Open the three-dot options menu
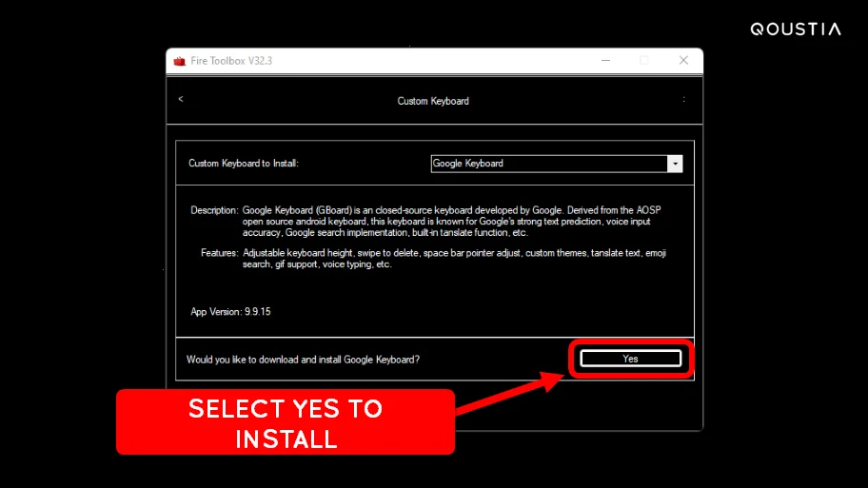 click(x=683, y=100)
